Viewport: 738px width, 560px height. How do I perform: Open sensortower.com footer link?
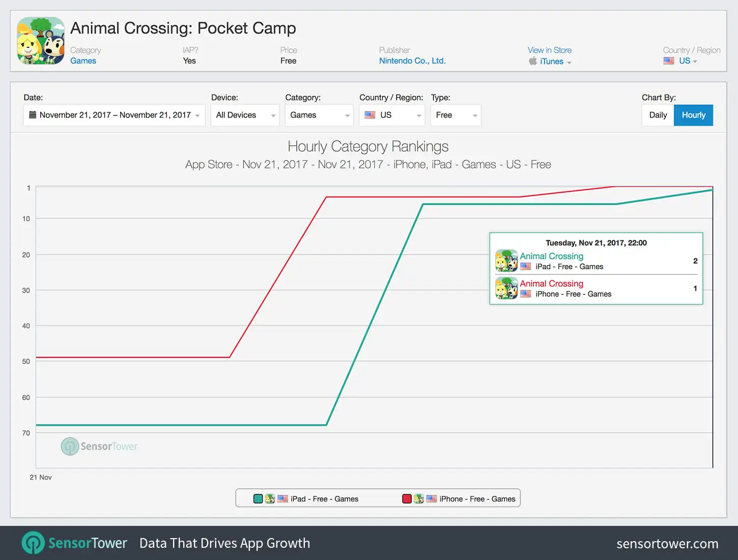(x=667, y=544)
